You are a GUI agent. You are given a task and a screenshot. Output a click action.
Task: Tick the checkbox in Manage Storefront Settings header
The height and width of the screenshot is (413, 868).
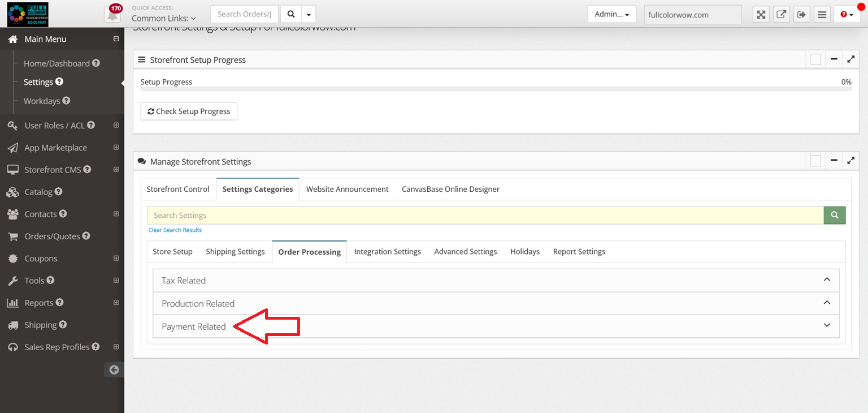815,161
